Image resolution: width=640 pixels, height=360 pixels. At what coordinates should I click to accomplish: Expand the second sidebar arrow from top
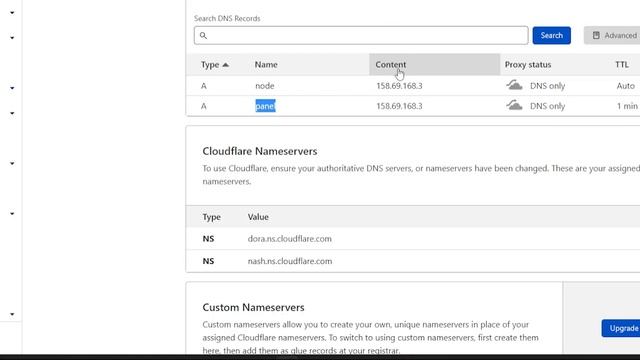tap(12, 38)
